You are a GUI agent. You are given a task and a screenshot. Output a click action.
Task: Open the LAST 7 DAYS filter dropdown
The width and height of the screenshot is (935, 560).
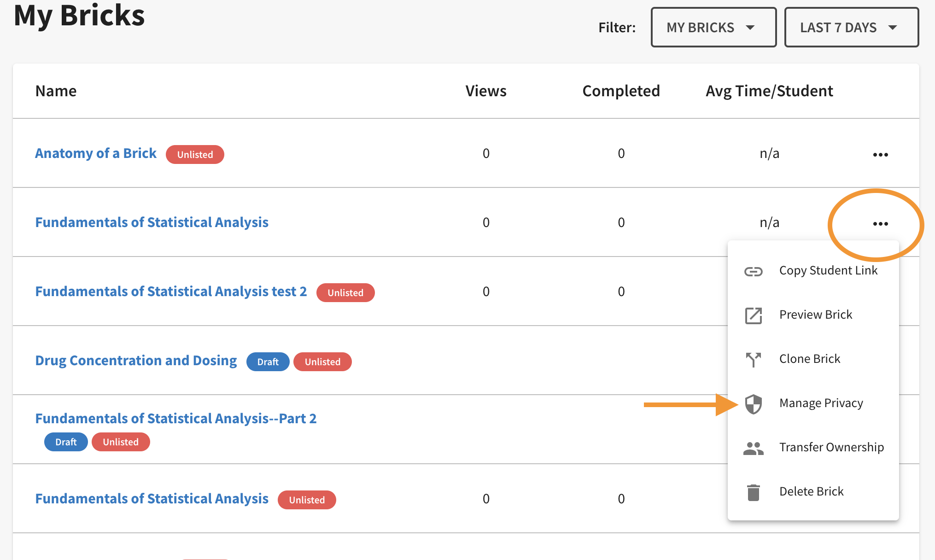click(851, 27)
